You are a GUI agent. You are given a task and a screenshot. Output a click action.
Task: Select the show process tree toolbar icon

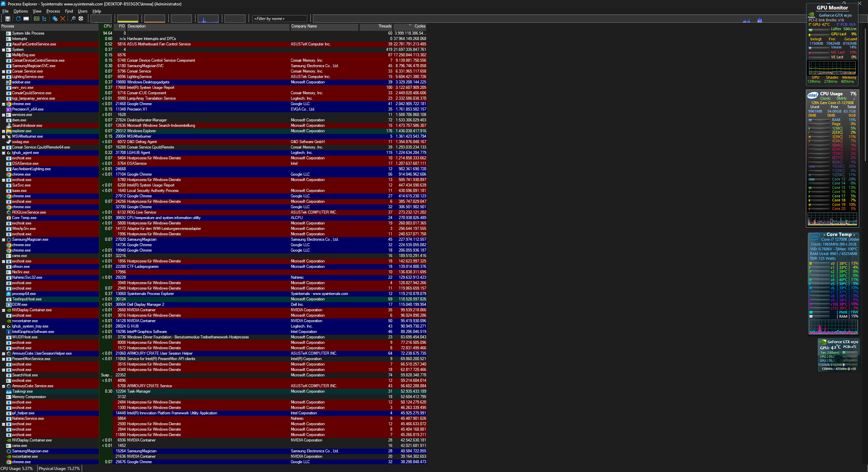coord(44,19)
